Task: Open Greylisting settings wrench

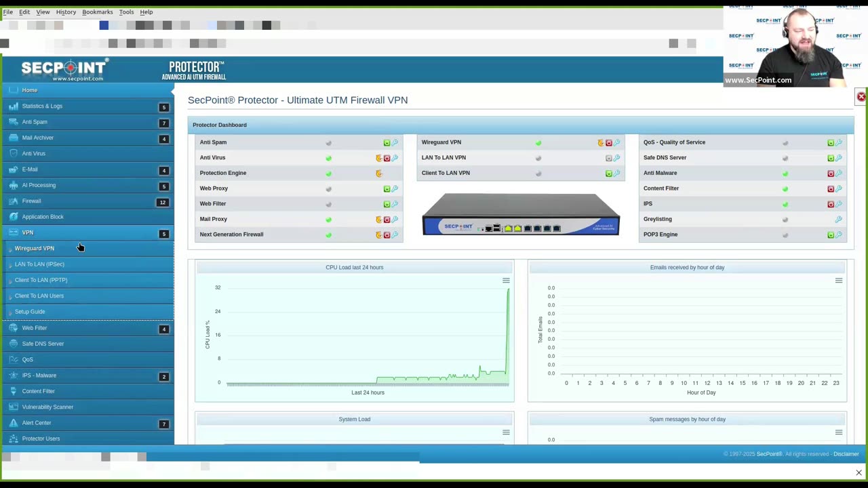Action: [838, 220]
